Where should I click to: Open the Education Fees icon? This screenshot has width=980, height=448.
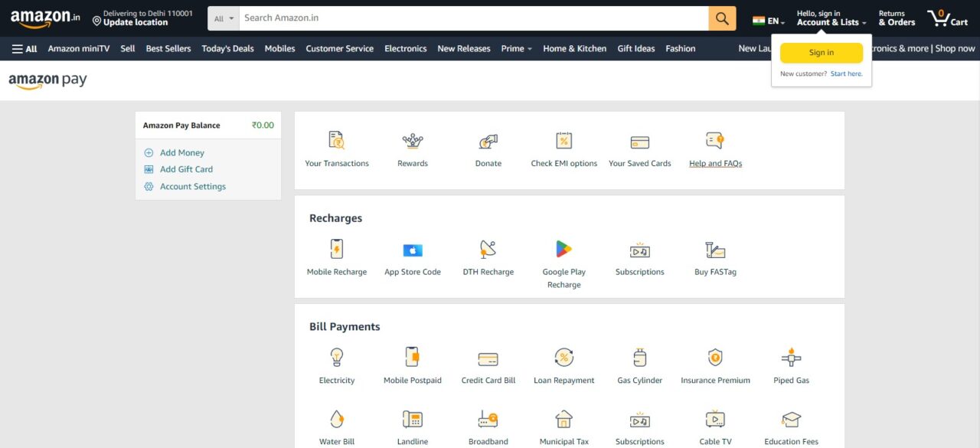point(791,420)
